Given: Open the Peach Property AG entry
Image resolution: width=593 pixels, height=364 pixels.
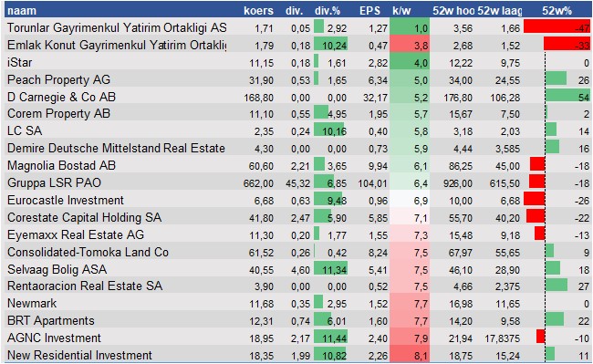Looking at the screenshot, I should tap(58, 79).
